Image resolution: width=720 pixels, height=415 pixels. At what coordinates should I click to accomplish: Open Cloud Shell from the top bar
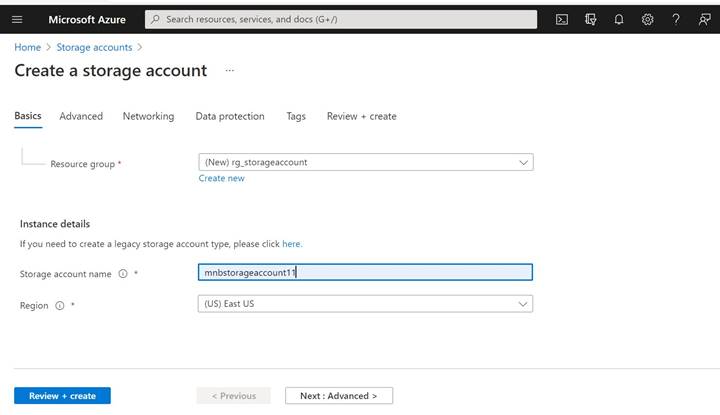click(x=562, y=19)
